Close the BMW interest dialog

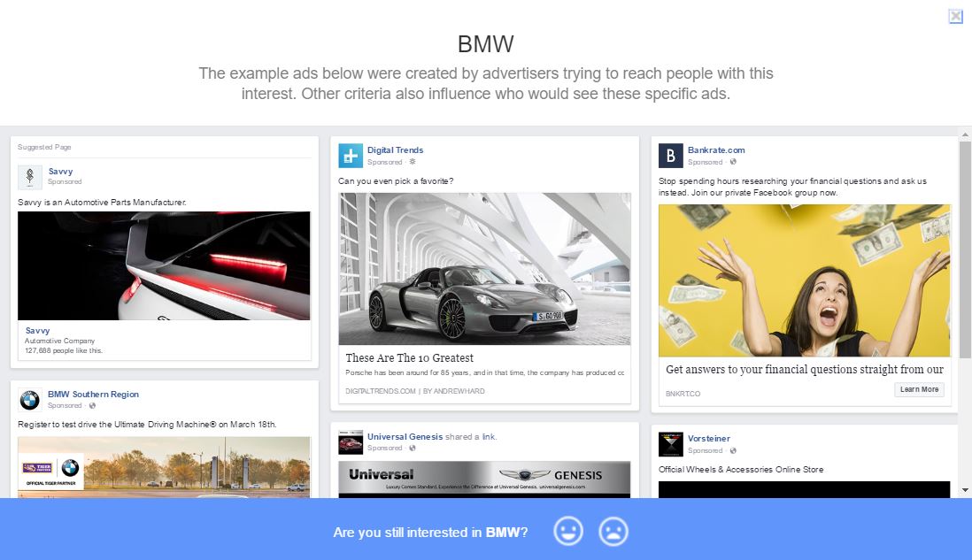coord(955,17)
